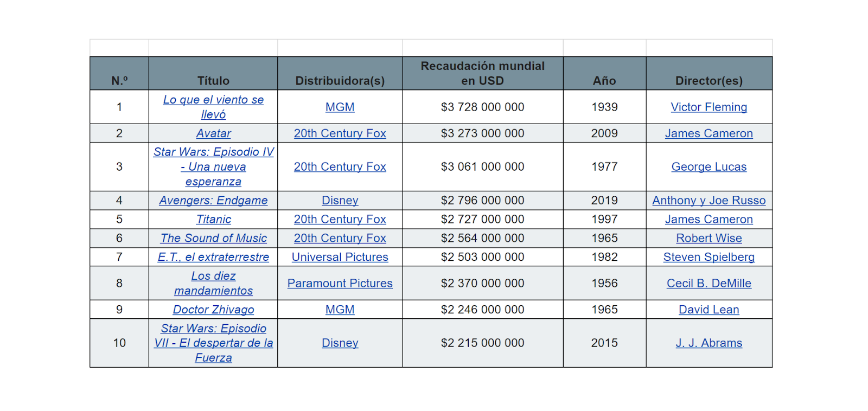Viewport: 868px width, 411px height.
Task: Select the $3 728 000 000 cell
Action: click(x=483, y=107)
